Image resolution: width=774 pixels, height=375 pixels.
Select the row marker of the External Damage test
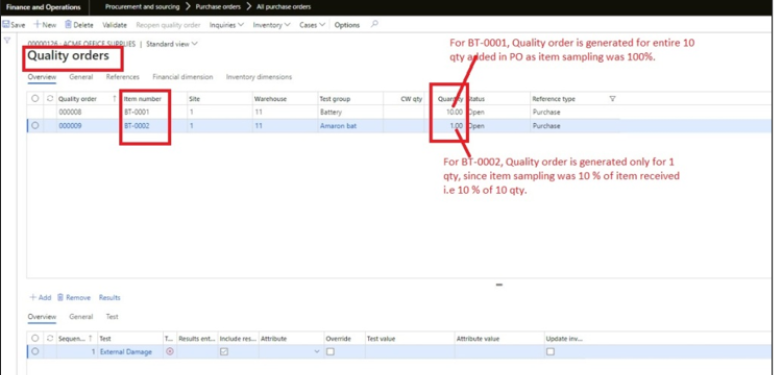(35, 352)
